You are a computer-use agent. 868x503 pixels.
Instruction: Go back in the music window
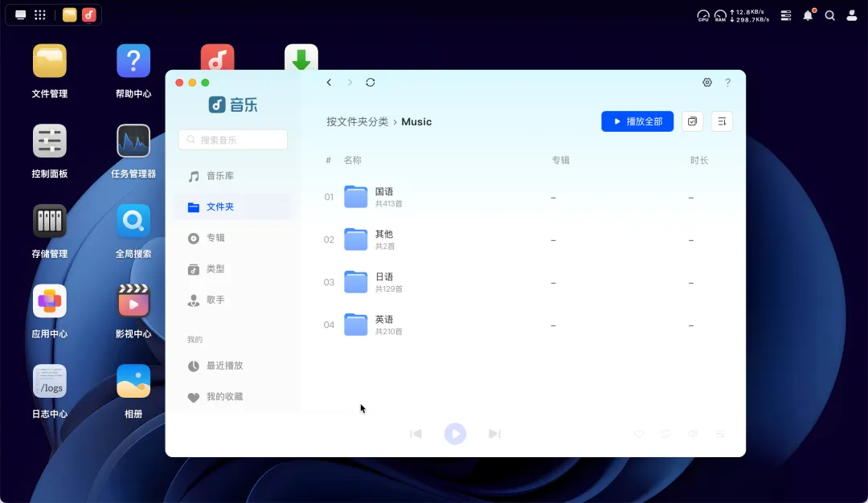point(329,83)
